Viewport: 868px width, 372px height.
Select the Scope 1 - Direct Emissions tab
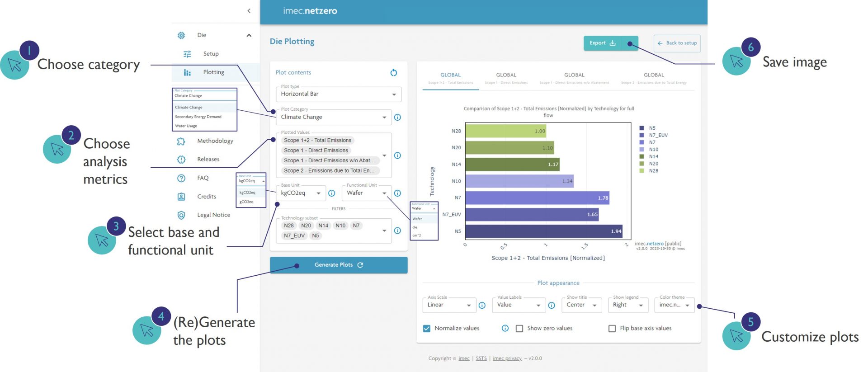click(x=506, y=78)
